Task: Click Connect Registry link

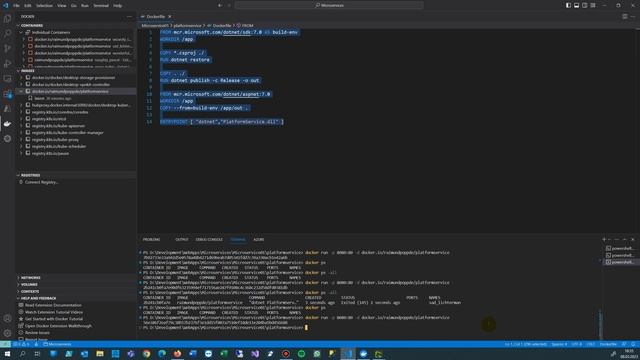Action: (x=41, y=182)
